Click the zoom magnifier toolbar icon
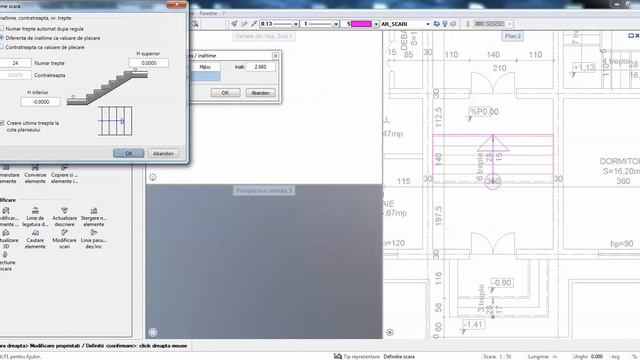This screenshot has width=640, height=360. tap(195, 24)
